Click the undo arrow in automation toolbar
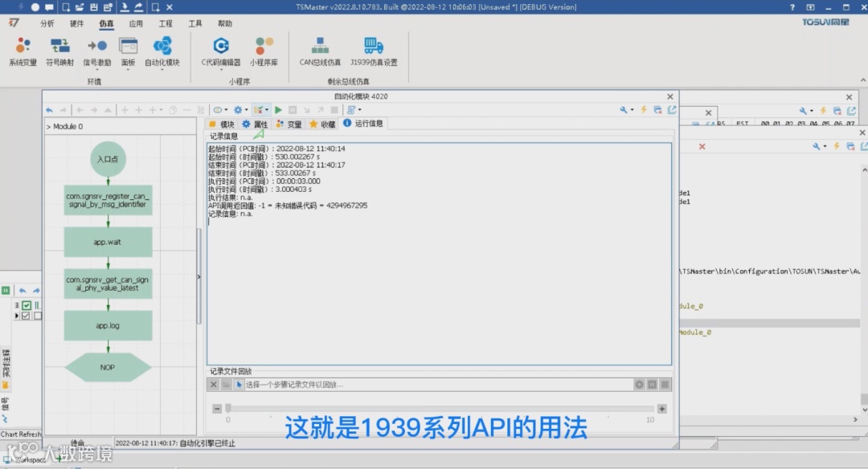 click(x=49, y=110)
